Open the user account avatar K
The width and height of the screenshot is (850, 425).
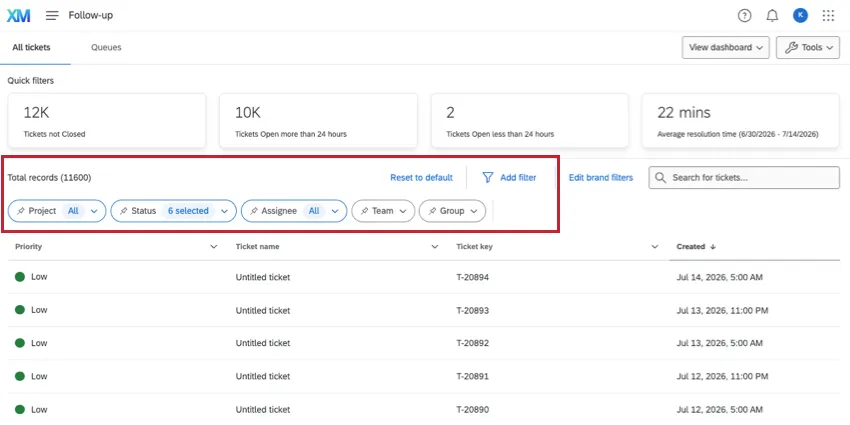click(x=800, y=16)
